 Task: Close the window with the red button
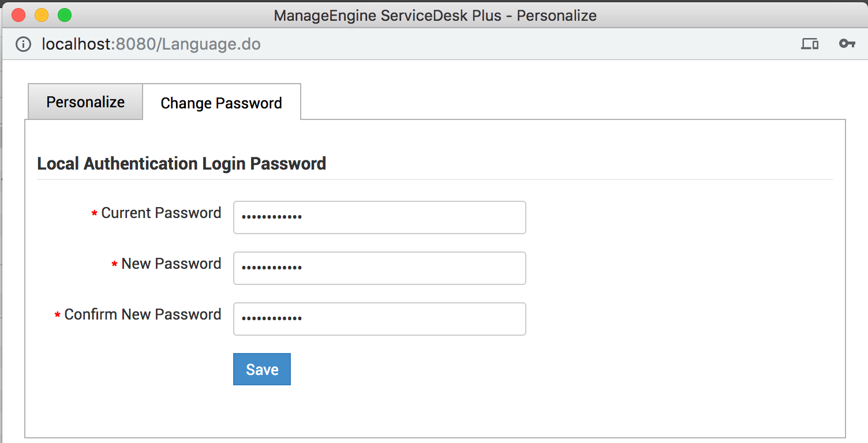(x=18, y=16)
